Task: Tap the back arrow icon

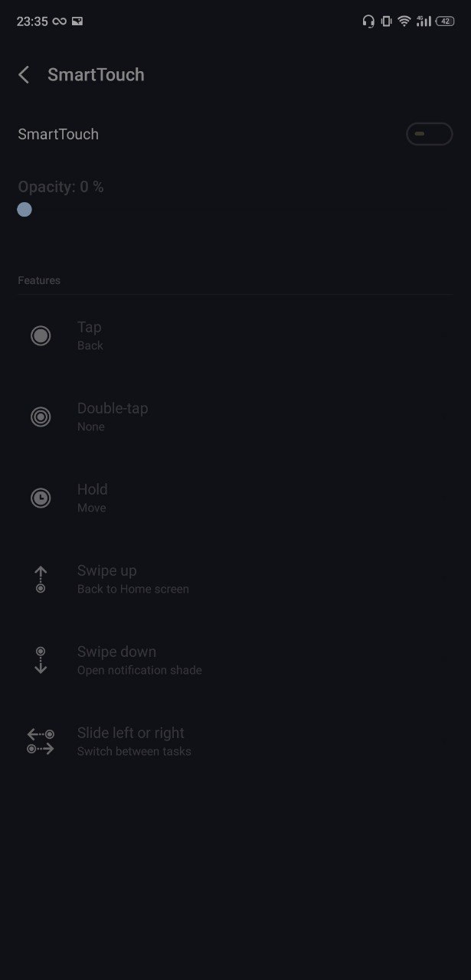Action: (24, 74)
